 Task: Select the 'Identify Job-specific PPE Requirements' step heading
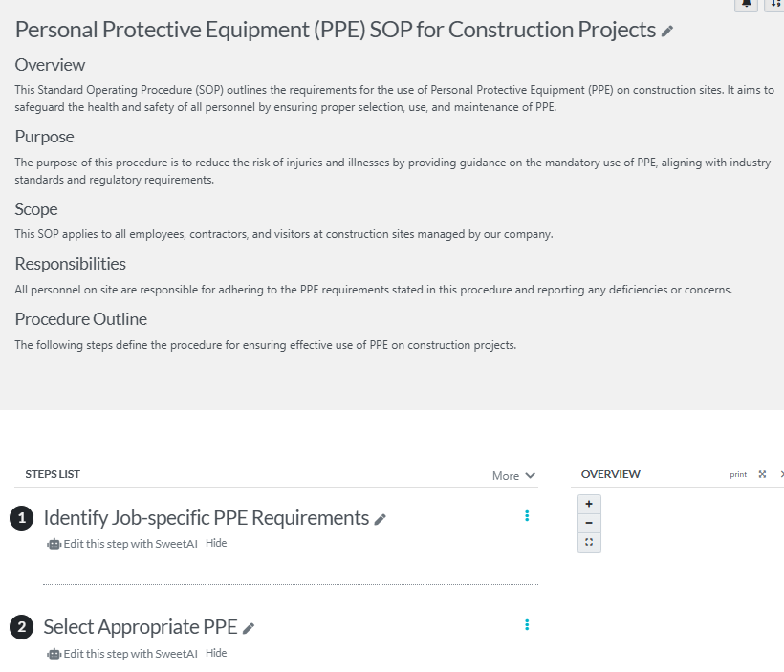click(206, 518)
